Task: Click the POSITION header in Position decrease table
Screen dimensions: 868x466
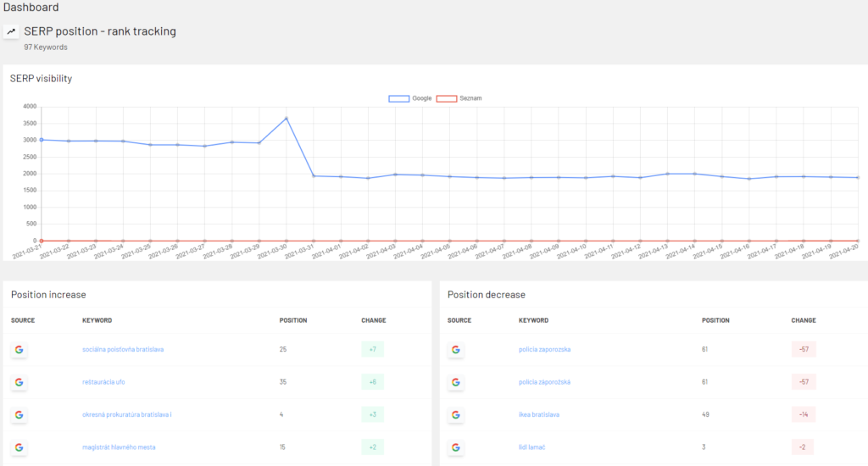Action: tap(715, 320)
